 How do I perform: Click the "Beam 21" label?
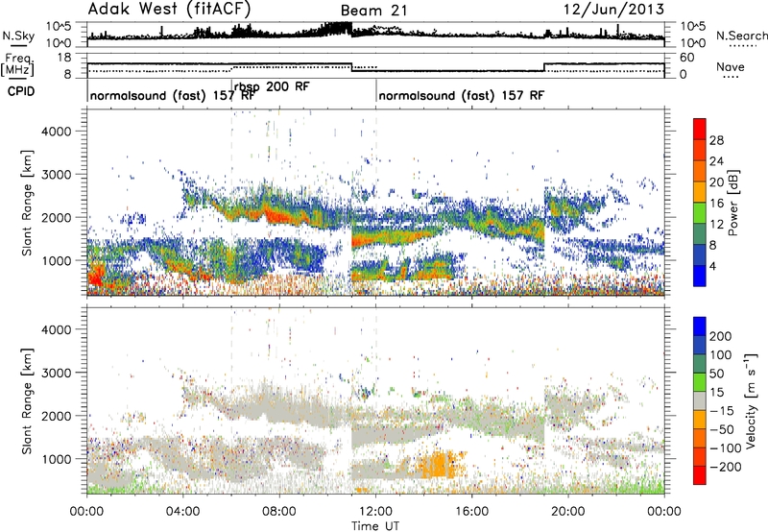(x=373, y=11)
